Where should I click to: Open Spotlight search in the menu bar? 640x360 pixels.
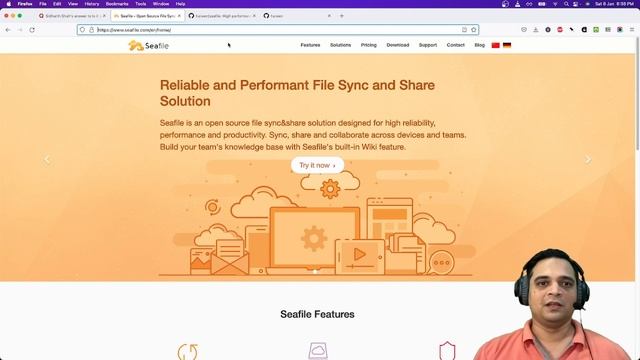(x=566, y=4)
